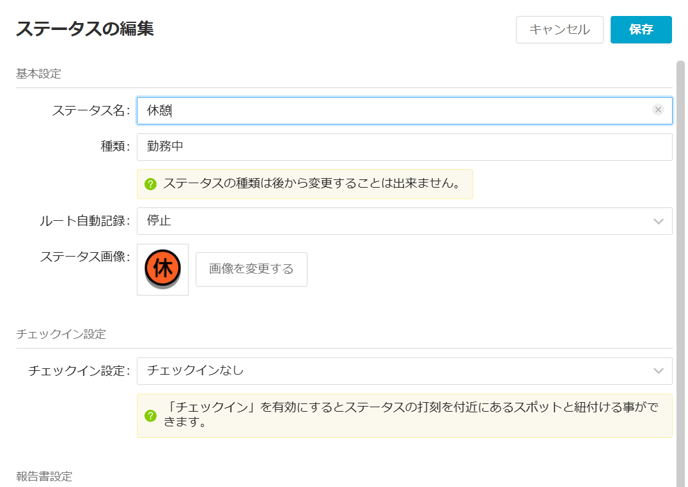The height and width of the screenshot is (487, 688).
Task: Click the green help icon in チェックイン notice
Action: tap(150, 415)
